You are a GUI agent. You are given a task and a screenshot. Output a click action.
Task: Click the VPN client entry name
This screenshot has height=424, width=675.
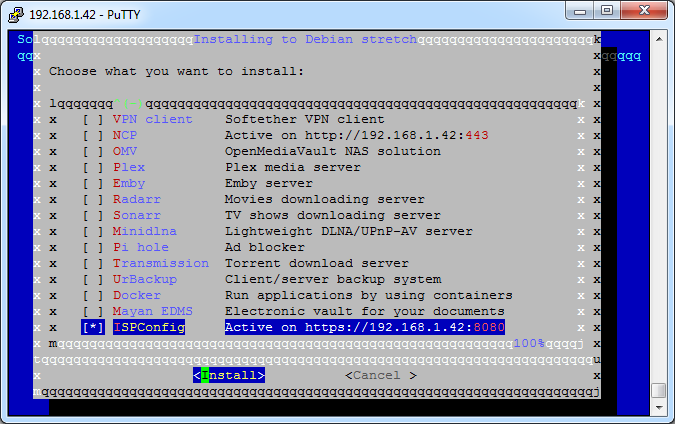pyautogui.click(x=152, y=119)
